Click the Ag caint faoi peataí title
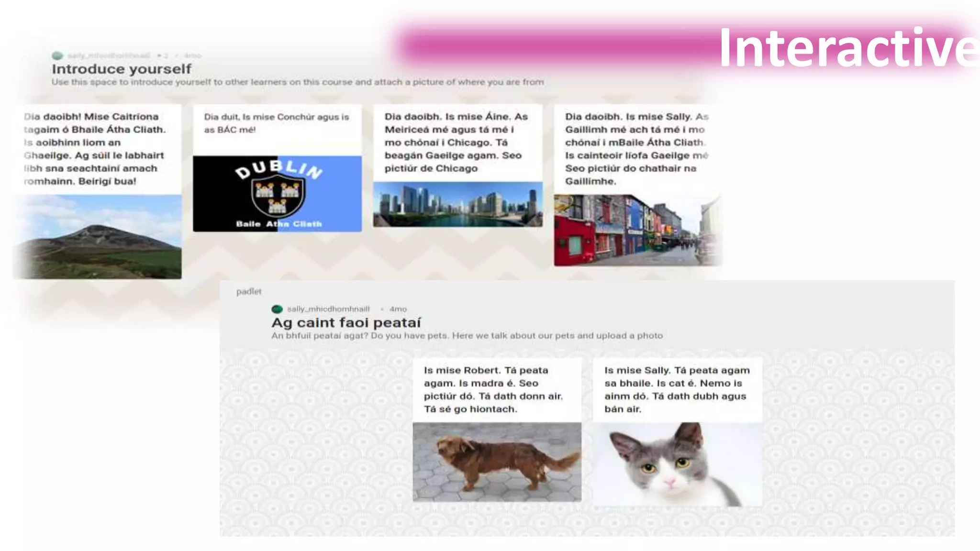980x551 pixels. pos(346,322)
